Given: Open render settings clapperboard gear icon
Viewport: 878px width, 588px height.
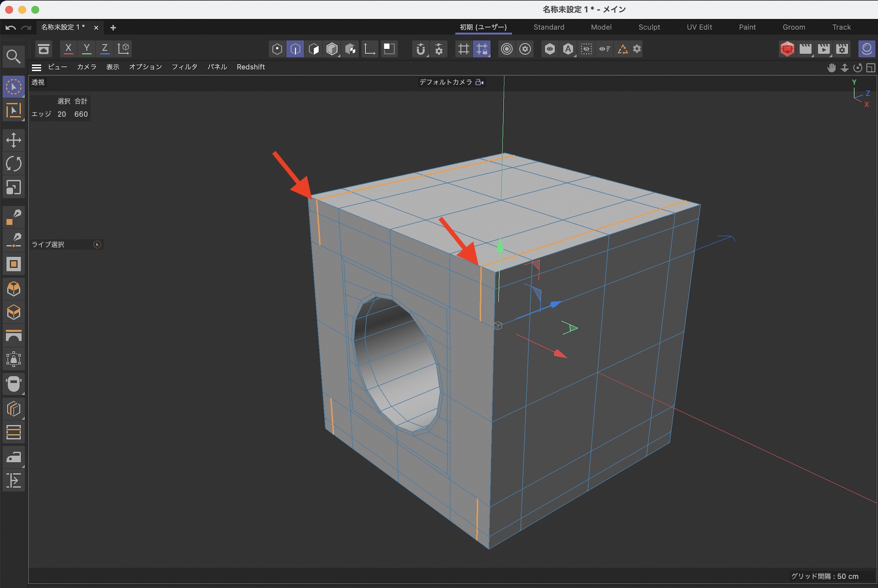Looking at the screenshot, I should (842, 49).
